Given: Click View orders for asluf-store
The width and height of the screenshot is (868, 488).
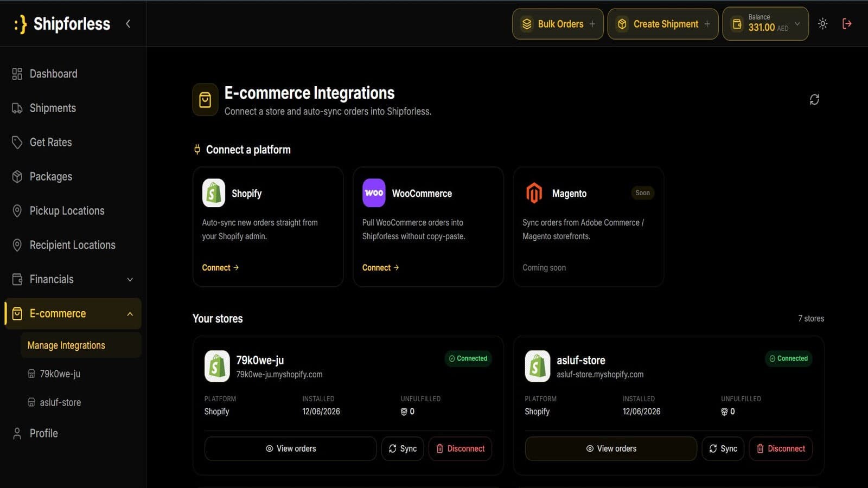Looking at the screenshot, I should click(x=611, y=448).
